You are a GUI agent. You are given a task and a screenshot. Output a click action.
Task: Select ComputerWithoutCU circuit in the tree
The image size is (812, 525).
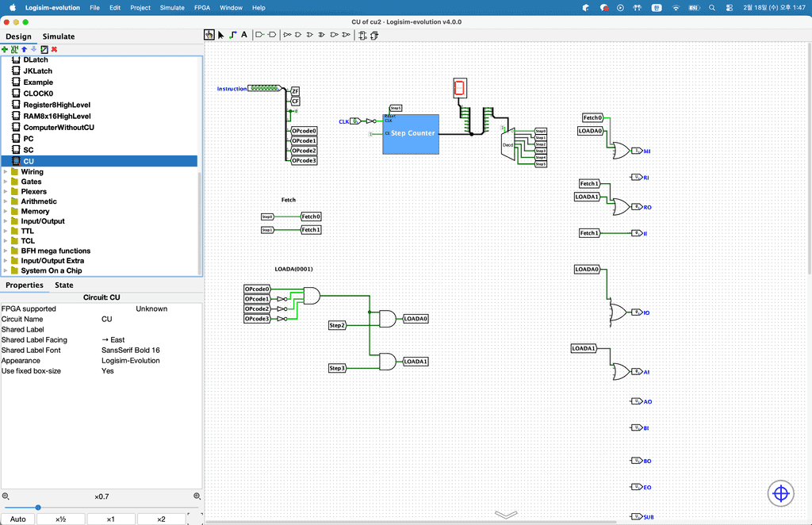[x=59, y=127]
